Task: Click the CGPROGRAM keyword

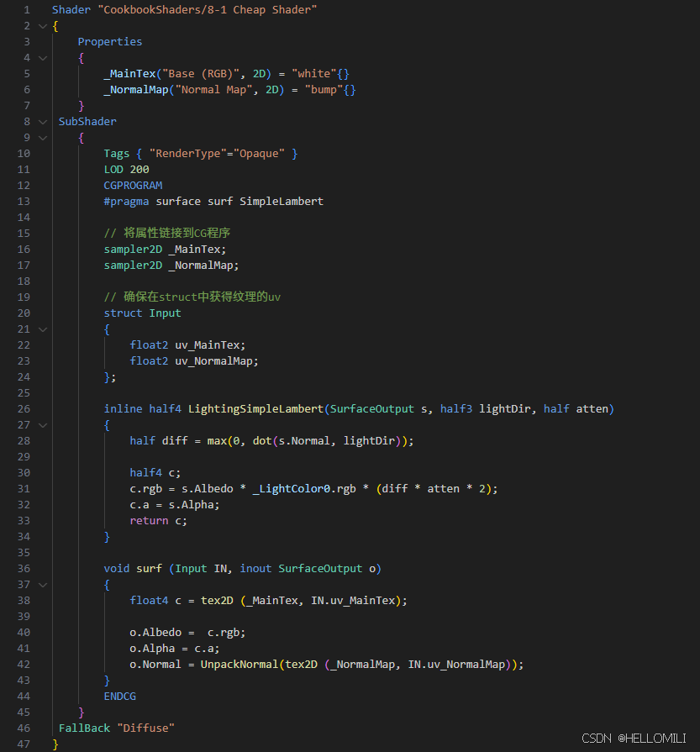Action: click(133, 186)
